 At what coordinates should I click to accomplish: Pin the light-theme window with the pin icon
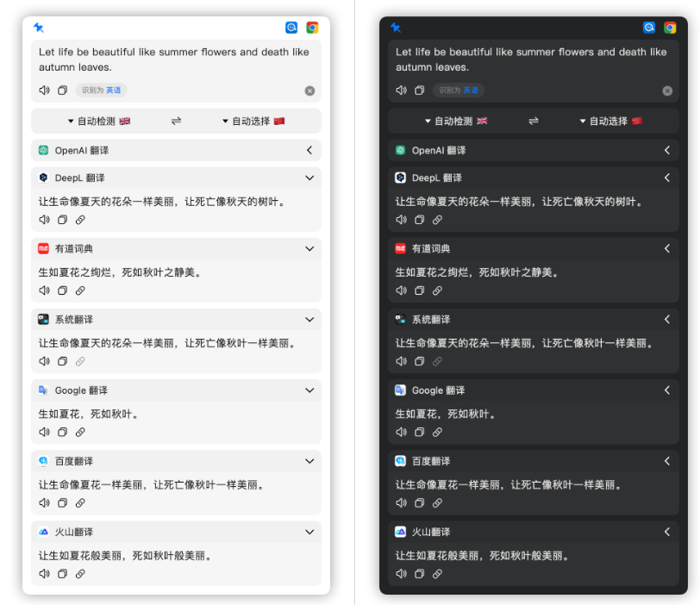pos(39,28)
